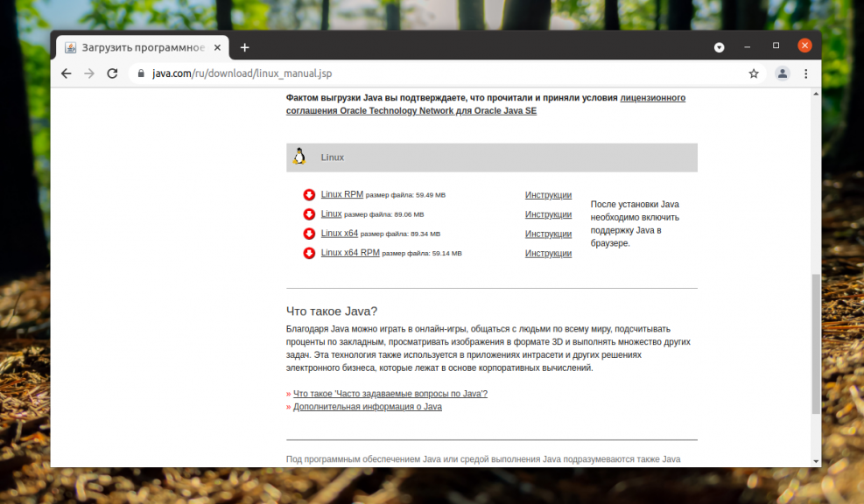Go back using the back arrow
Image resolution: width=864 pixels, height=504 pixels.
tap(66, 73)
